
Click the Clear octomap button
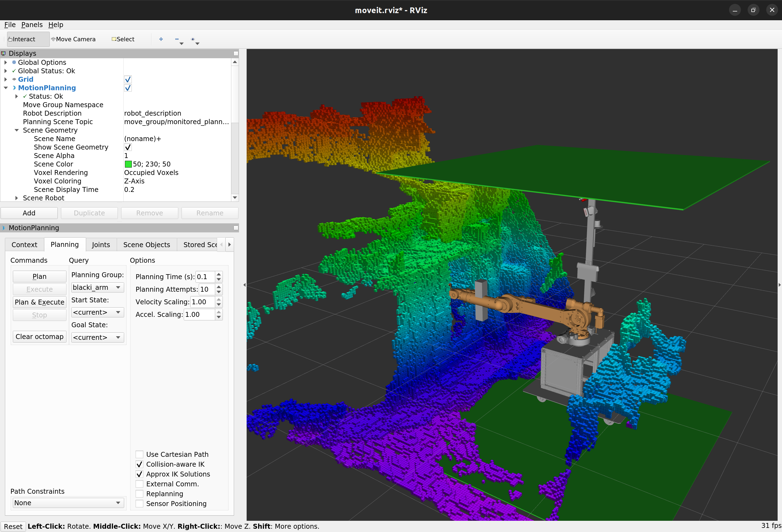pos(39,337)
